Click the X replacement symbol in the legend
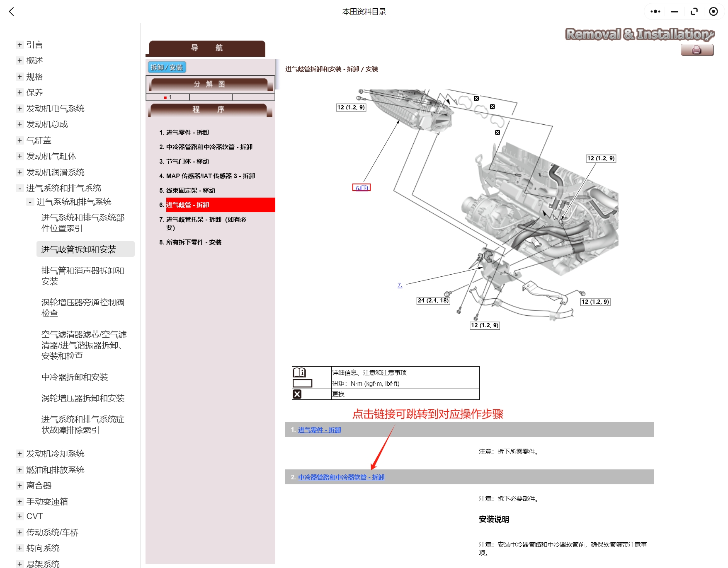The image size is (728, 568). pyautogui.click(x=296, y=394)
